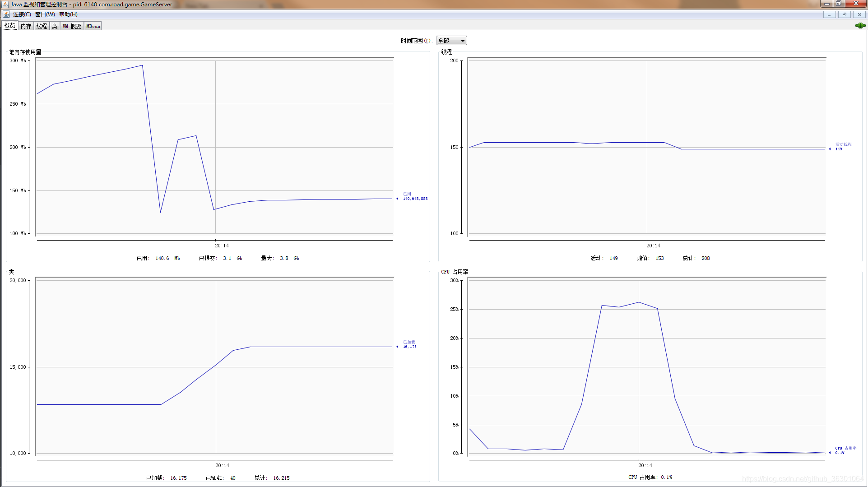This screenshot has height=487, width=868.
Task: Click the 20:14 tick on threads chart
Action: pyautogui.click(x=653, y=246)
